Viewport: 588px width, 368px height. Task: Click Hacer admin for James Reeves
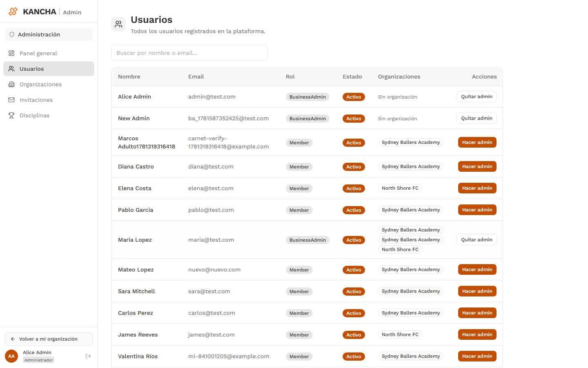click(477, 334)
